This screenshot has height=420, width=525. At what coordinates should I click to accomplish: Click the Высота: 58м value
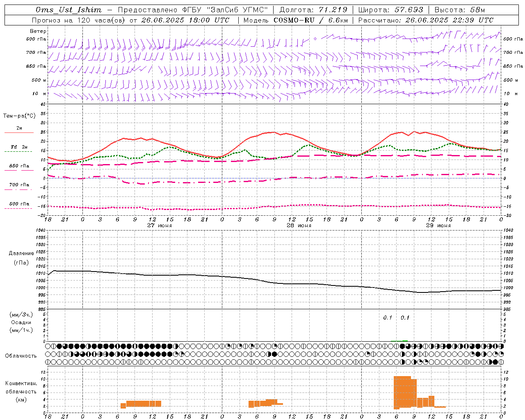[459, 10]
